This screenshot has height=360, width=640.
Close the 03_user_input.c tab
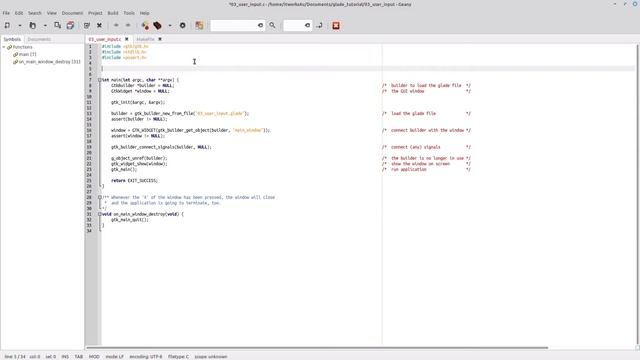pyautogui.click(x=127, y=39)
